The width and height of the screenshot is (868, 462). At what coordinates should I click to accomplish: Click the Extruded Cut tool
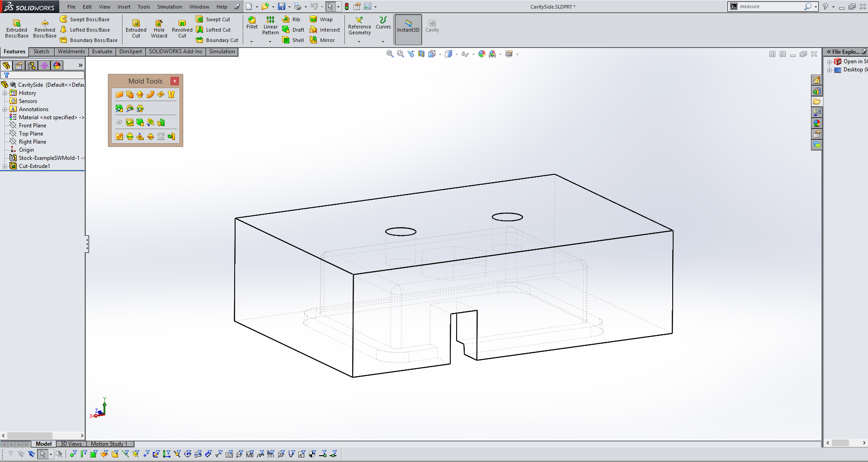[136, 29]
